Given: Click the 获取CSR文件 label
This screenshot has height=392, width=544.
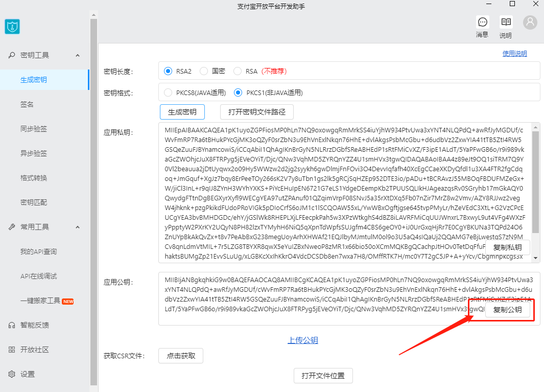Looking at the screenshot, I should point(124,356).
